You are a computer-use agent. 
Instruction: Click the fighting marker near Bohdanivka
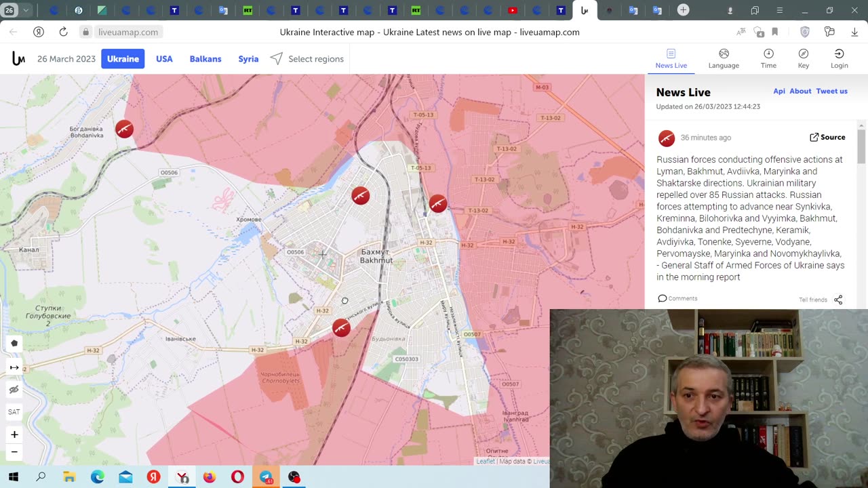(x=124, y=129)
